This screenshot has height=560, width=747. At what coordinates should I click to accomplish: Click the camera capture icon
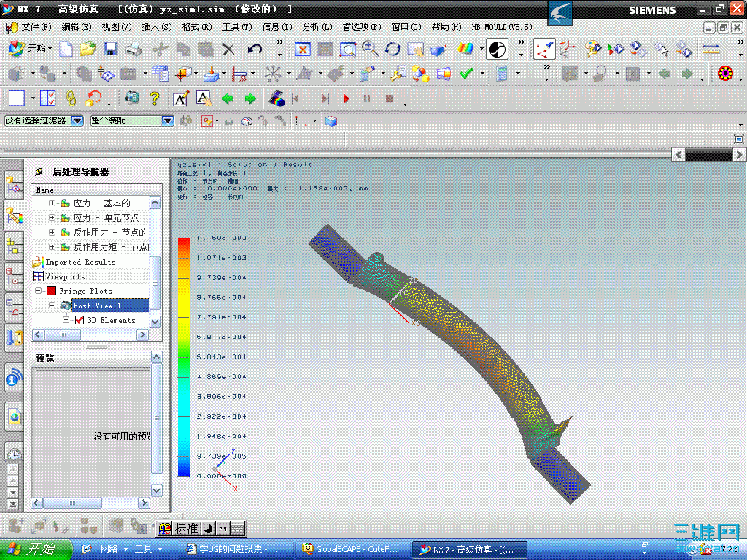pos(132,98)
